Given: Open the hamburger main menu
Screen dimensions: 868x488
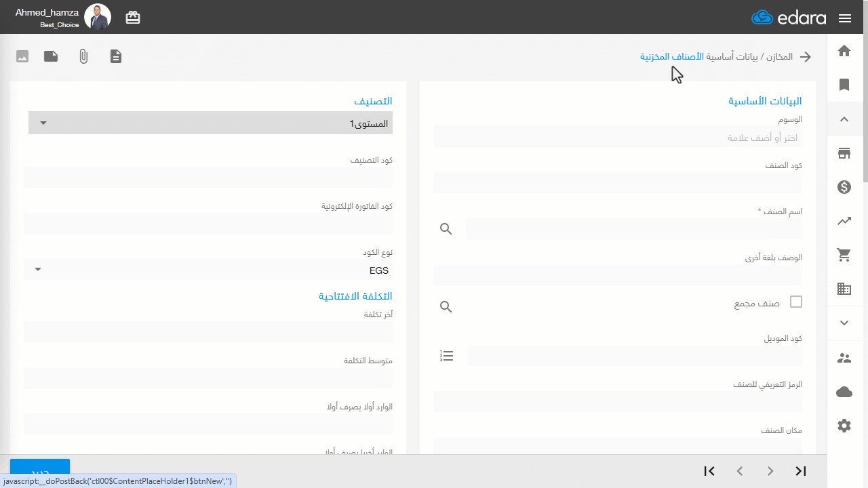Looking at the screenshot, I should 844,18.
